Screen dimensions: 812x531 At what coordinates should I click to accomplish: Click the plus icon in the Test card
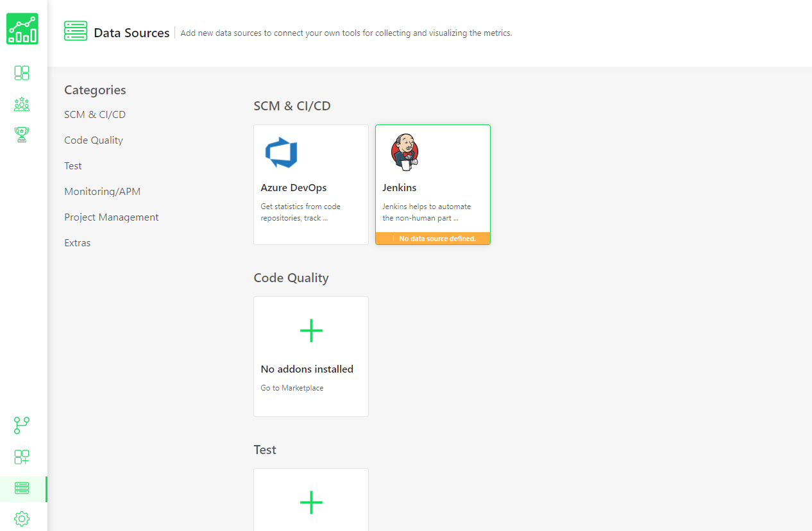coord(311,502)
